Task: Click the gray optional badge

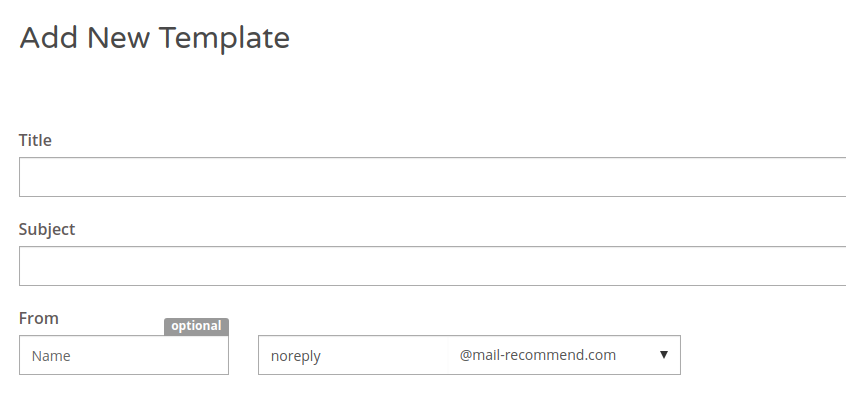Action: 196,326
